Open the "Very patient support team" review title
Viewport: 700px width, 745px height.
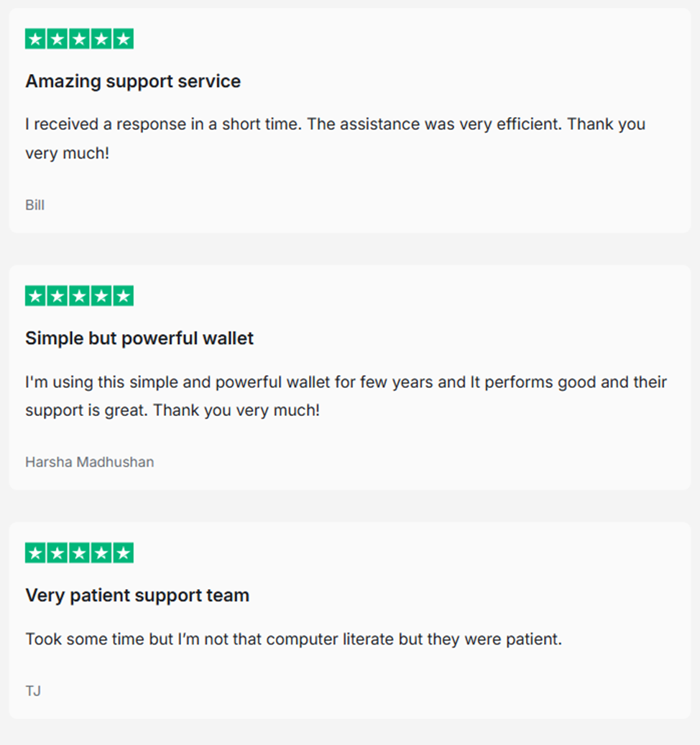click(137, 596)
